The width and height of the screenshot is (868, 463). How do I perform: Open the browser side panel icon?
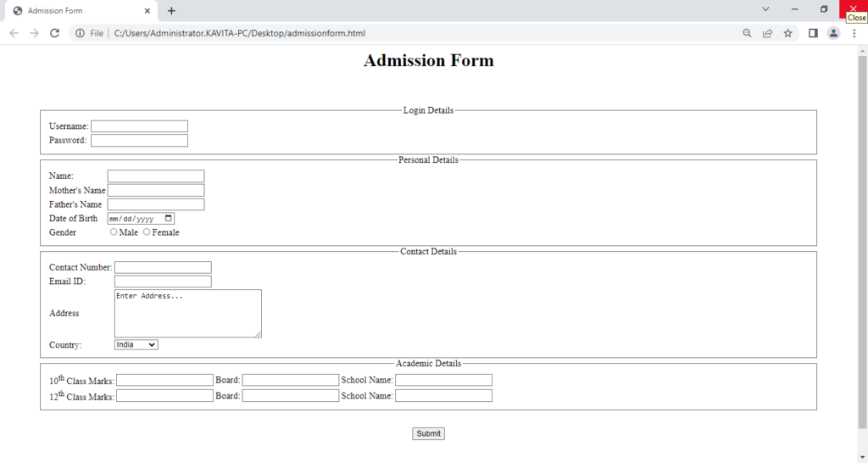pos(813,33)
